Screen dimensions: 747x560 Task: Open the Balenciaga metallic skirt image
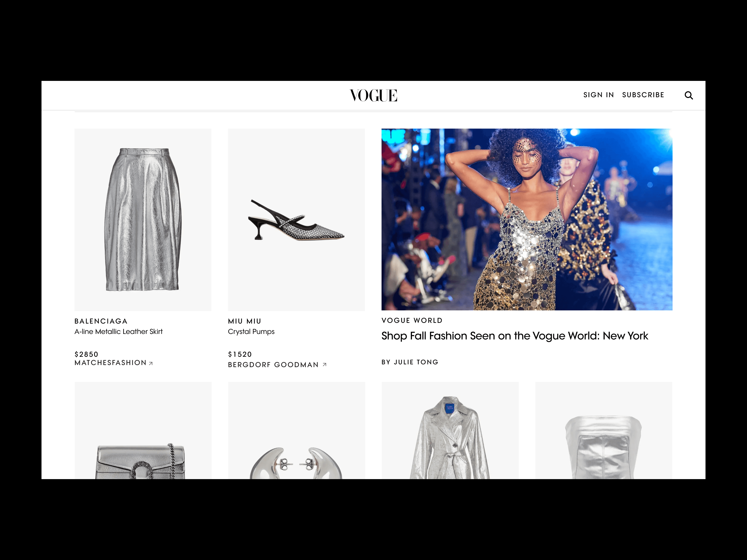coord(143,220)
